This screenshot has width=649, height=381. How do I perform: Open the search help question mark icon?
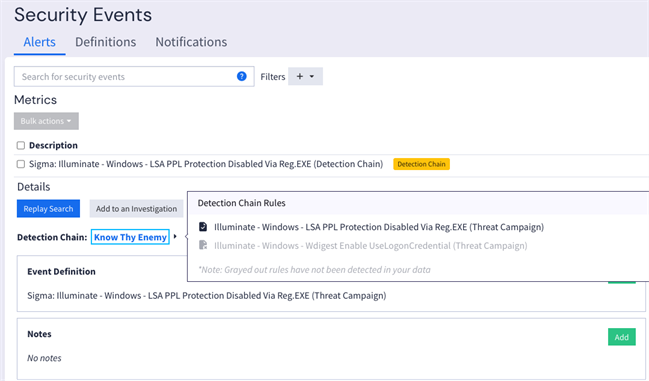tap(242, 76)
